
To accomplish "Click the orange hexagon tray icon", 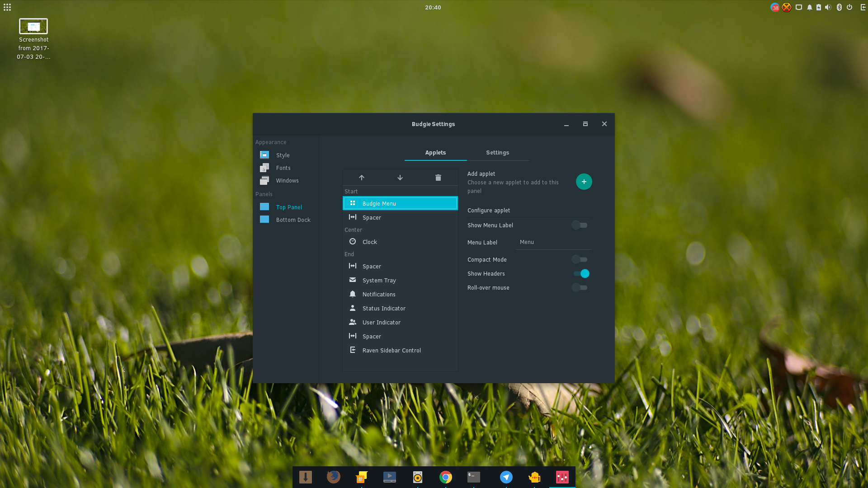I will (787, 7).
